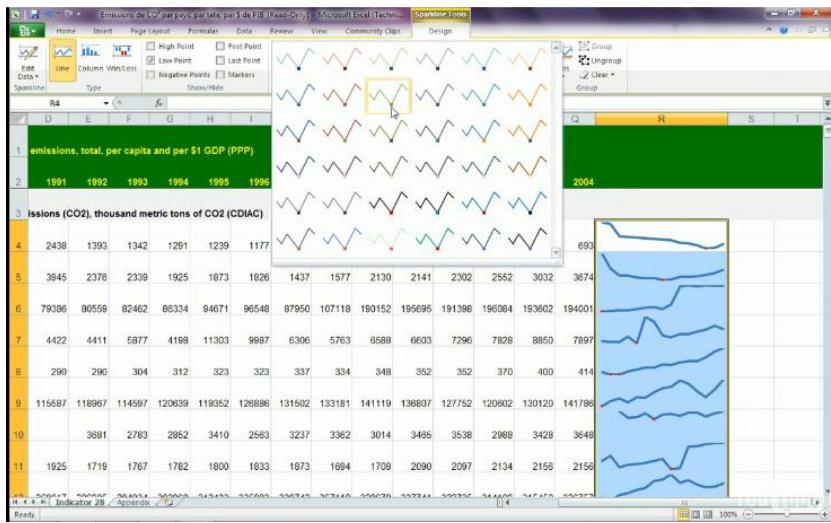The height and width of the screenshot is (523, 831).
Task: Select column R by its header
Action: point(661,119)
